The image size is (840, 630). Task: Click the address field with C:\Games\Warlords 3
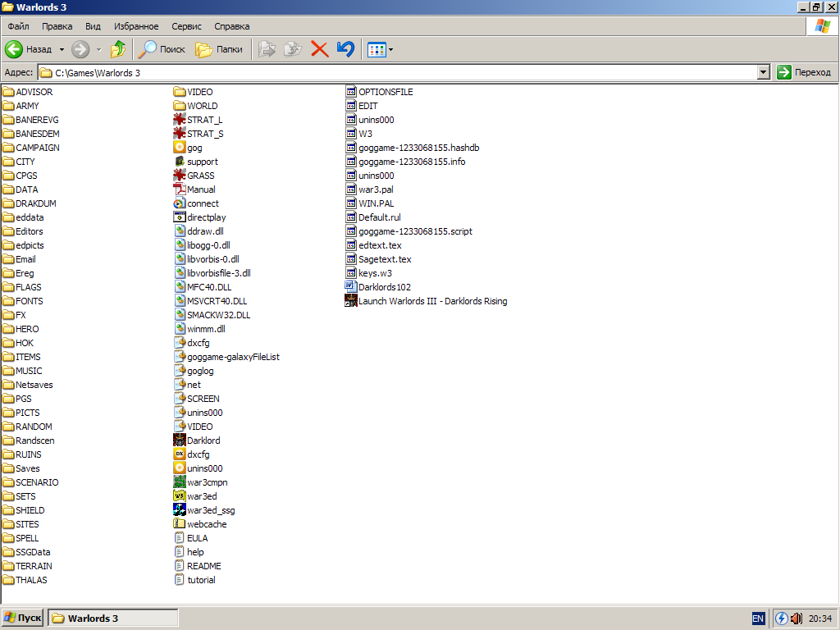point(398,72)
